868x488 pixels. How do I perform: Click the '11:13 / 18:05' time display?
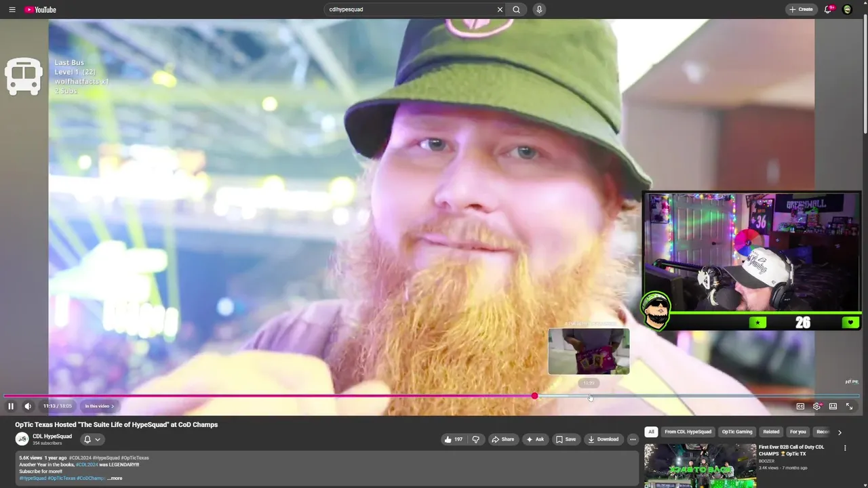pyautogui.click(x=57, y=406)
